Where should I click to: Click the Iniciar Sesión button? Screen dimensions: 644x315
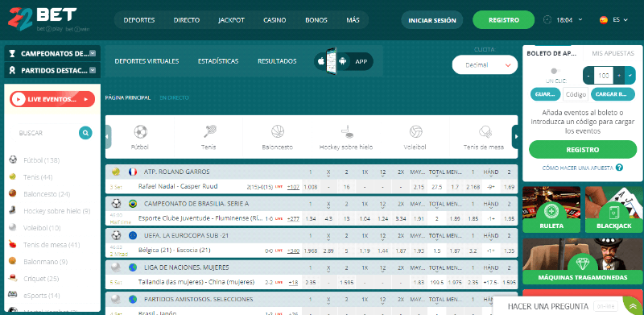coord(432,20)
